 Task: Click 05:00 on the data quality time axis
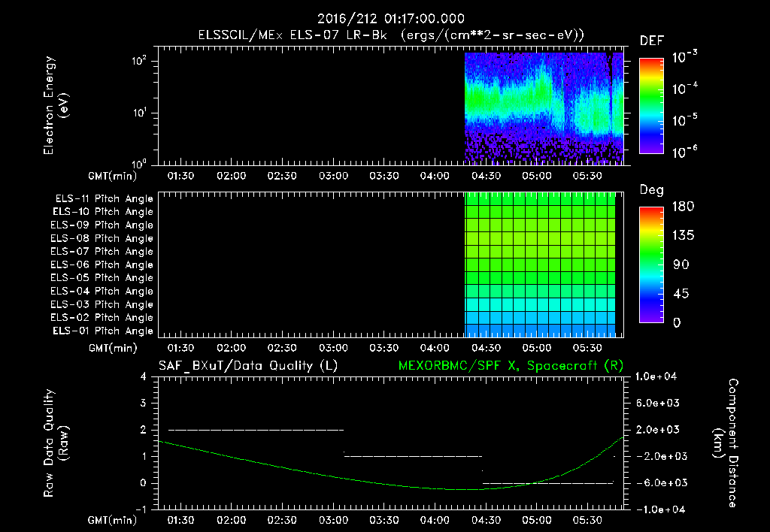point(537,520)
